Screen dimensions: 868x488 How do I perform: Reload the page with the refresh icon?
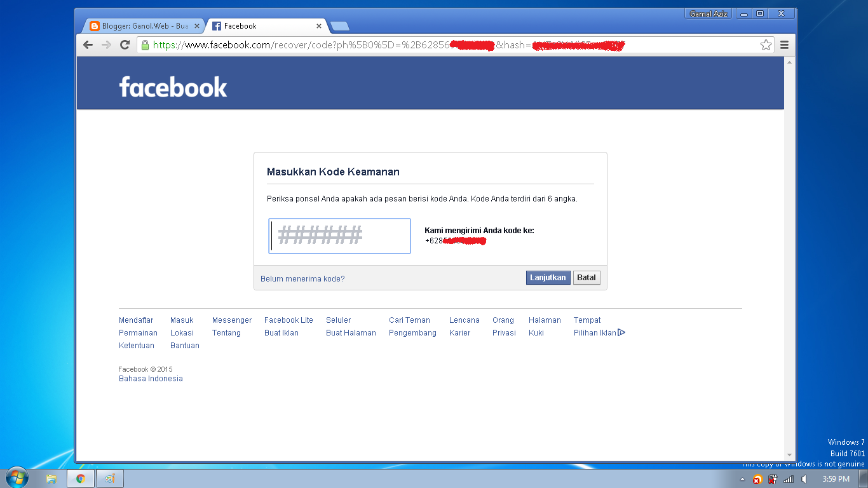[x=125, y=45]
